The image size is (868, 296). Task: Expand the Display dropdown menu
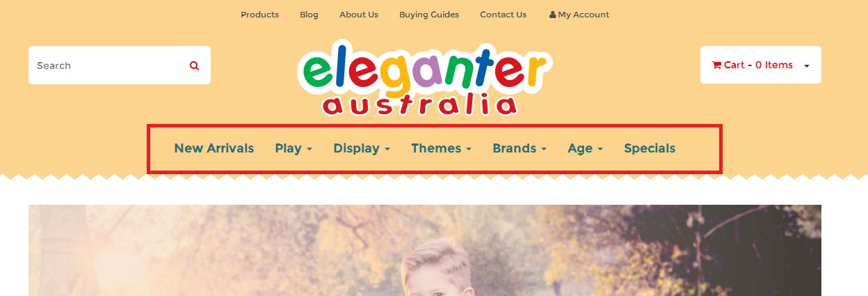click(362, 148)
